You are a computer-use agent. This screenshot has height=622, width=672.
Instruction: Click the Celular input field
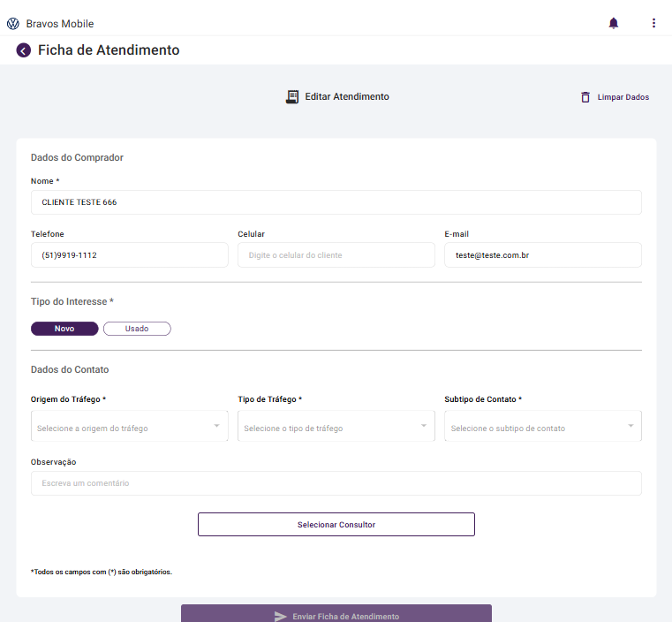click(x=336, y=255)
